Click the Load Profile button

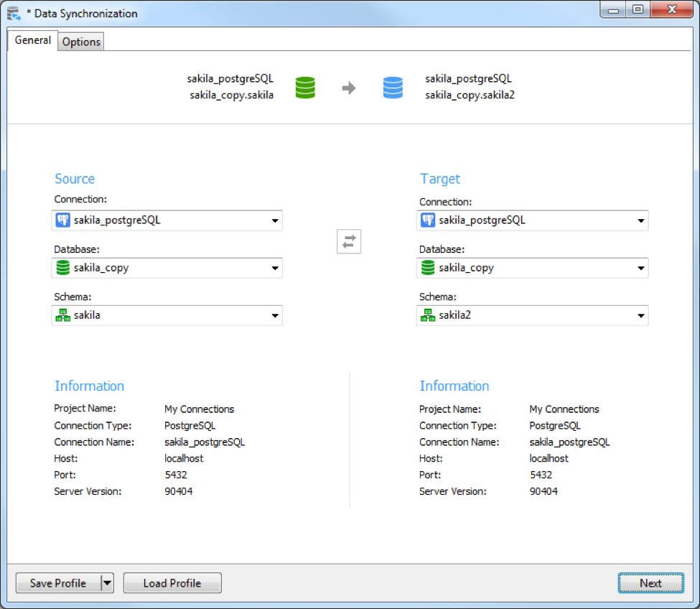172,582
